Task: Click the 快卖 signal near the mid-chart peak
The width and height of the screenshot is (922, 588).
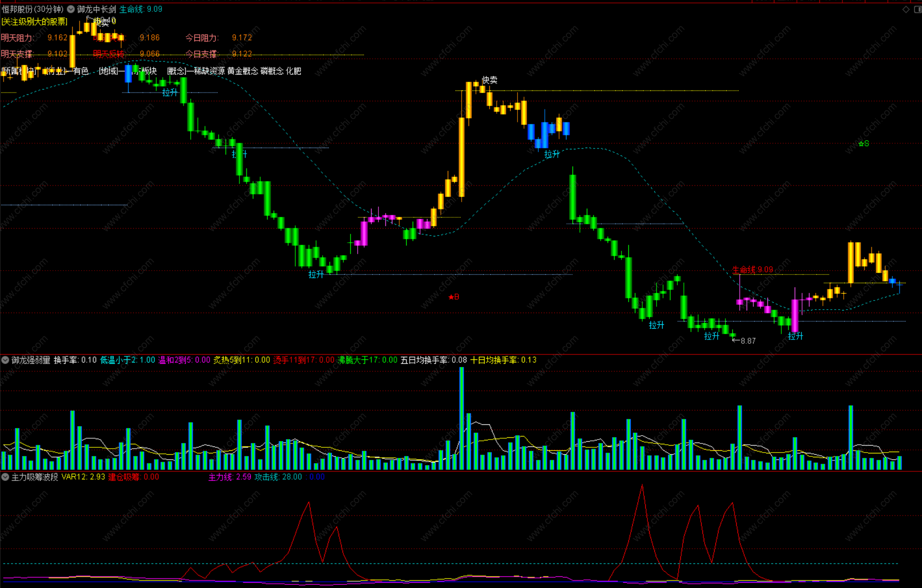Action: (x=489, y=80)
